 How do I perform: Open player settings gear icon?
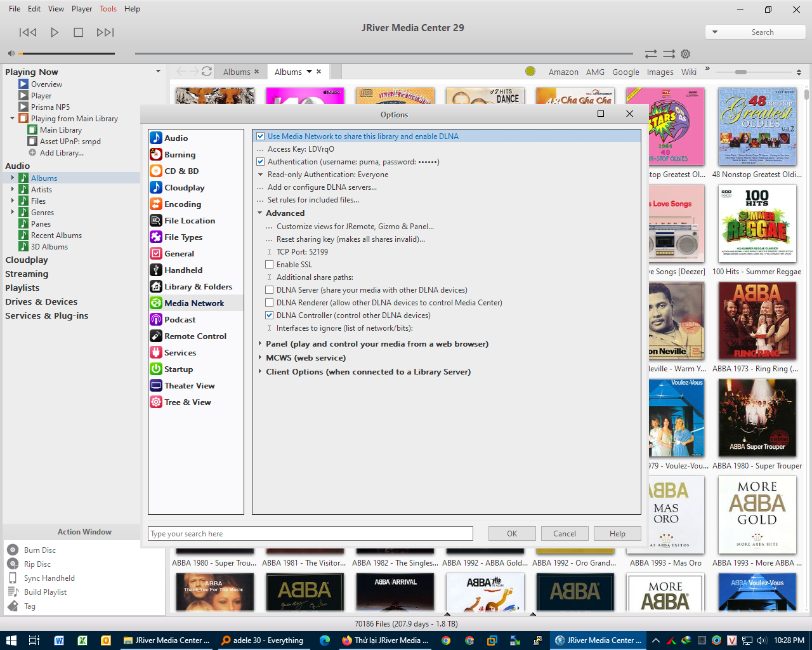685,54
